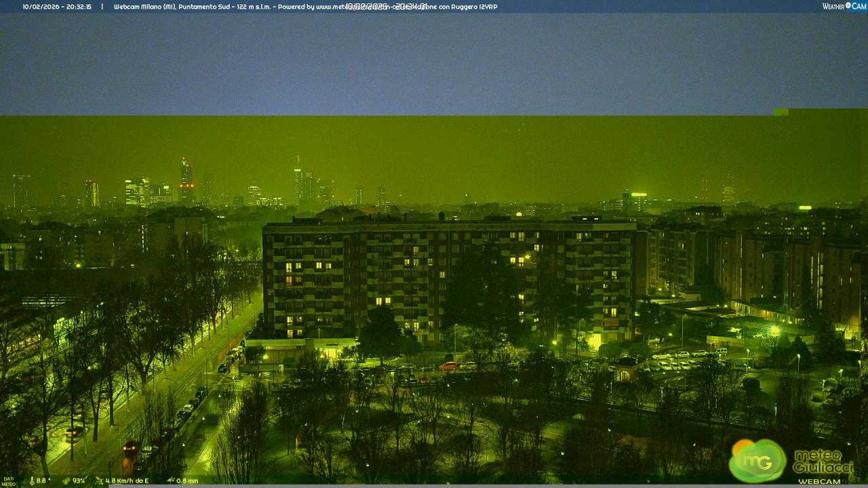Image resolution: width=868 pixels, height=488 pixels.
Task: Click the 10/02/2026 - 20:32:15 timestamp
Action: click(57, 7)
